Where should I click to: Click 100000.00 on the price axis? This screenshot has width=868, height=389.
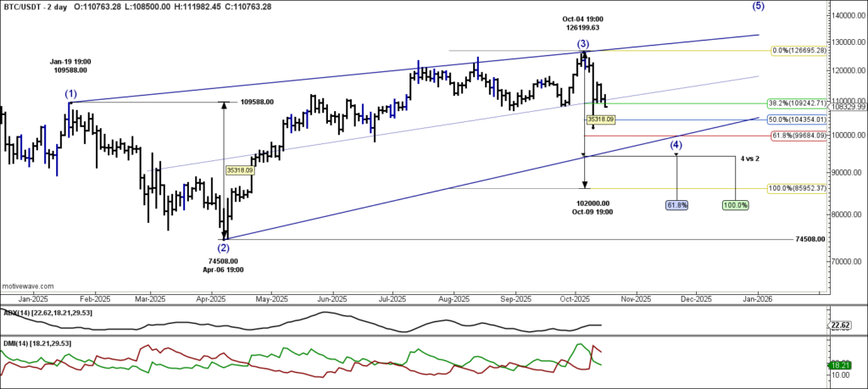click(x=849, y=135)
